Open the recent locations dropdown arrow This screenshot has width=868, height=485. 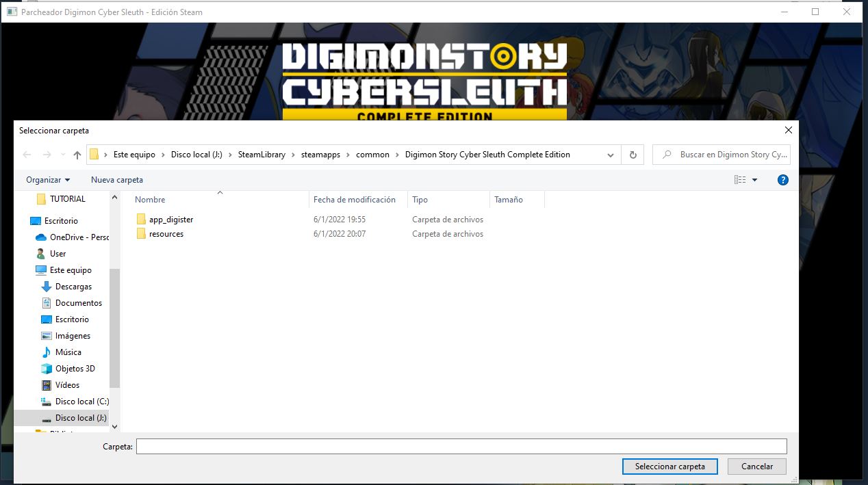pyautogui.click(x=63, y=155)
